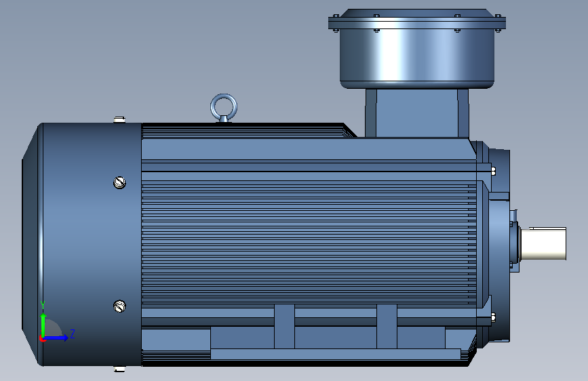Select the terminal box support pedestal
Screen dimensions: 588x381
pos(417,113)
